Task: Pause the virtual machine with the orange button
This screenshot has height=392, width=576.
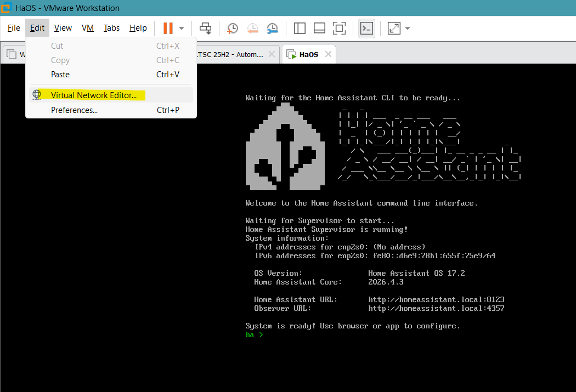Action: pyautogui.click(x=168, y=29)
